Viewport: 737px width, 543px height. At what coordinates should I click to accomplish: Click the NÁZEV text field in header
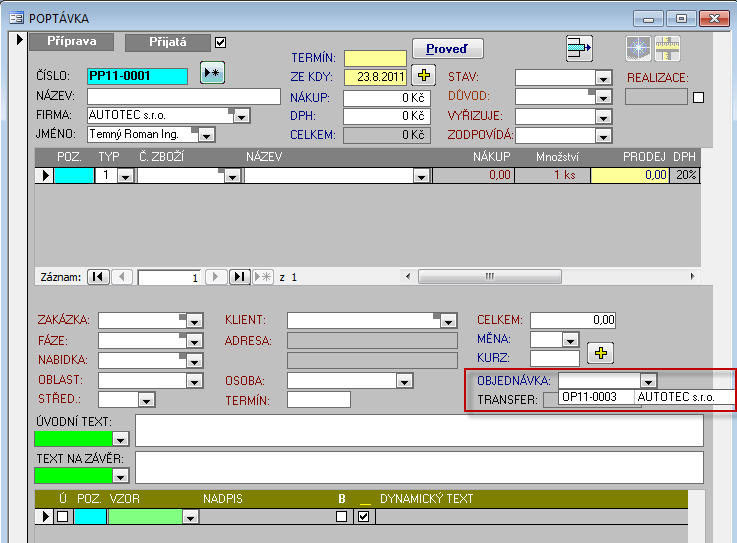pos(184,96)
